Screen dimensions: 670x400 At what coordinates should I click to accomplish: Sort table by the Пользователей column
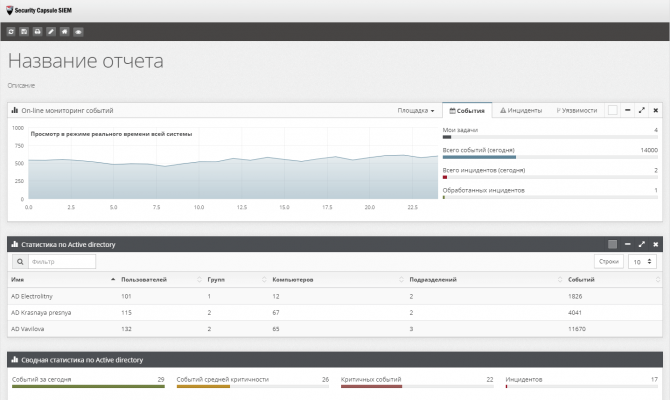tap(161, 279)
